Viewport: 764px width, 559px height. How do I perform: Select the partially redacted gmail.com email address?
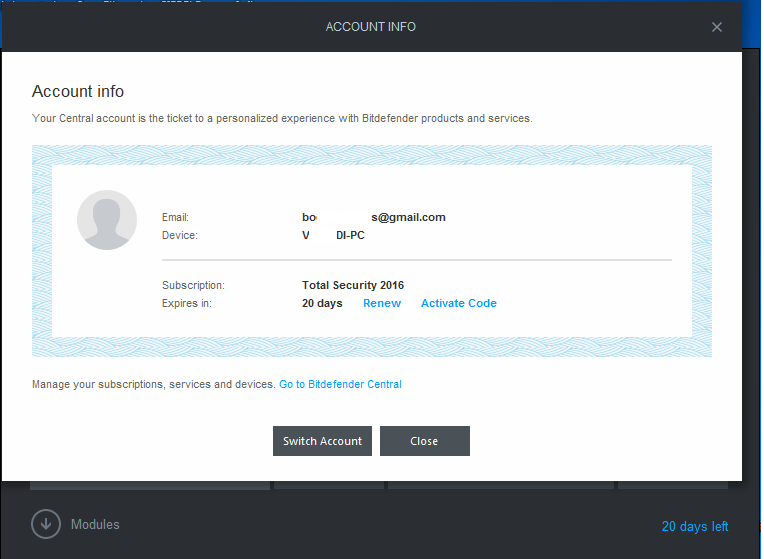pyautogui.click(x=374, y=217)
